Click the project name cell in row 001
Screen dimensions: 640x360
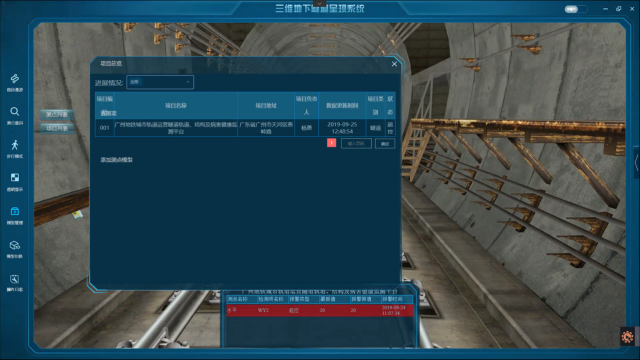(176, 128)
